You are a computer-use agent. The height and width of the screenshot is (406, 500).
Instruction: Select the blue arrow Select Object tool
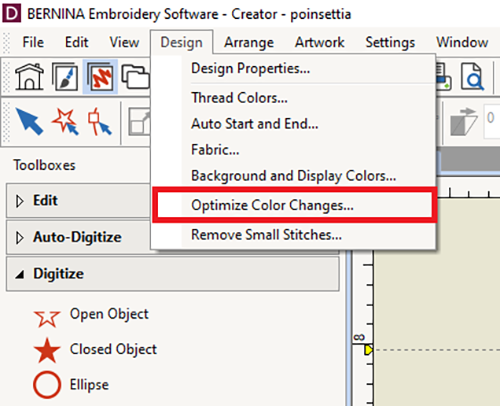tap(30, 122)
